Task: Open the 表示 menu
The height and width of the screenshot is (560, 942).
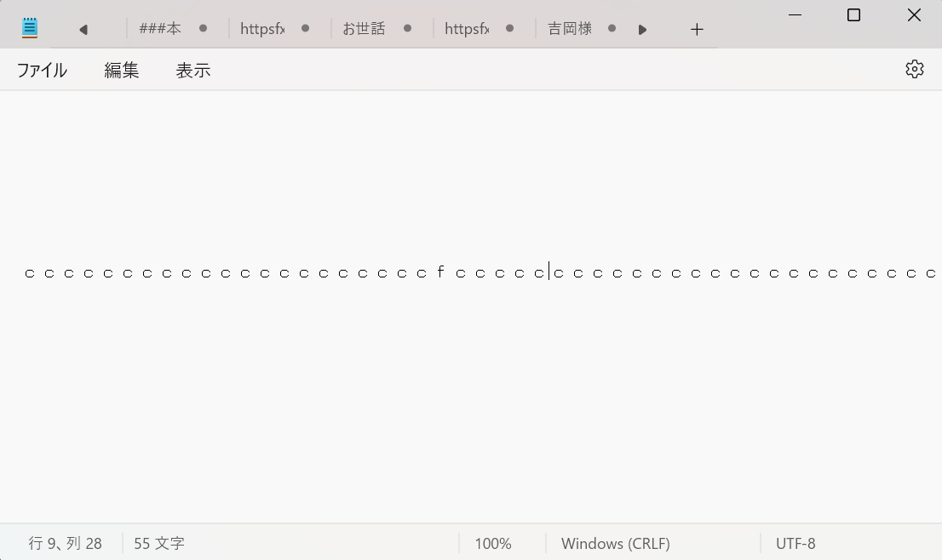Action: point(192,71)
